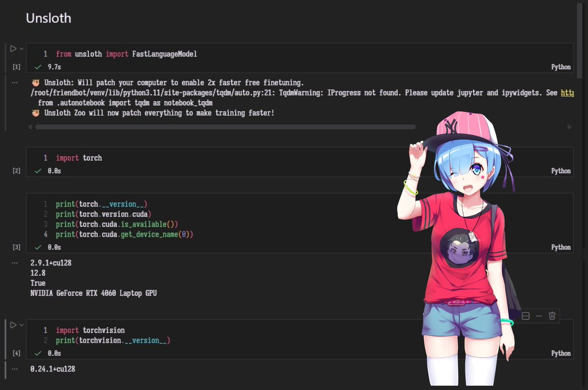Open output actions menu for 0.24.1+cu128 output
The width and height of the screenshot is (588, 390).
coord(14,368)
